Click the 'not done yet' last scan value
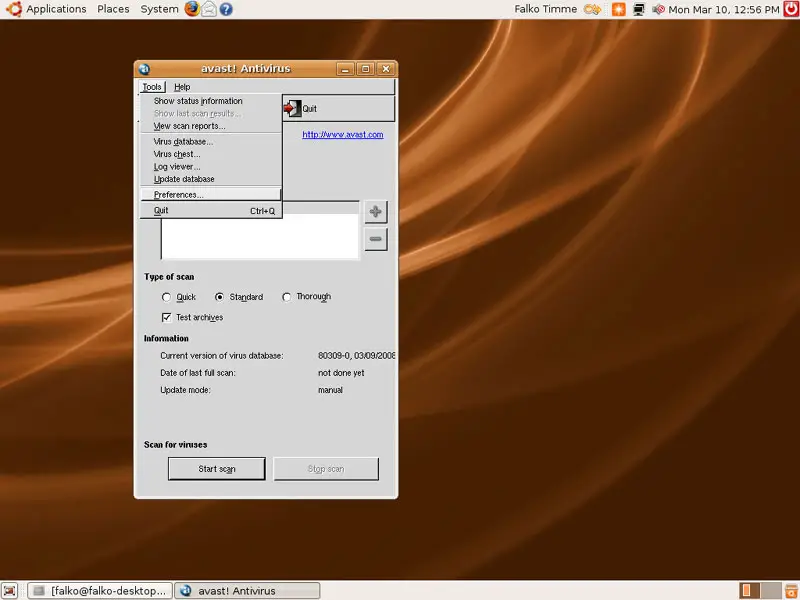Screen dimensions: 800x600 pos(341,373)
